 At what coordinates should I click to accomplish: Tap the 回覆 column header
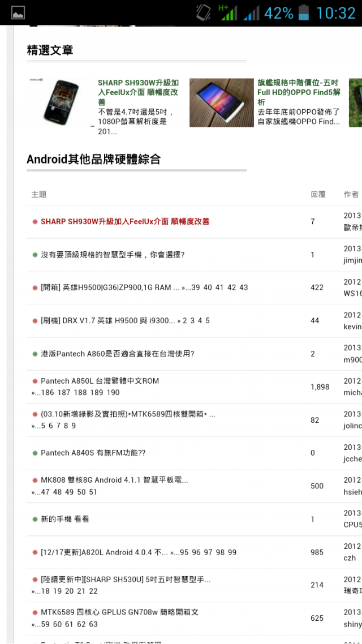318,195
